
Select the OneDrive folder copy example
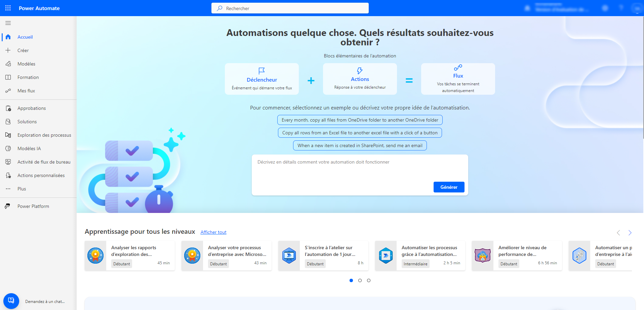point(360,120)
